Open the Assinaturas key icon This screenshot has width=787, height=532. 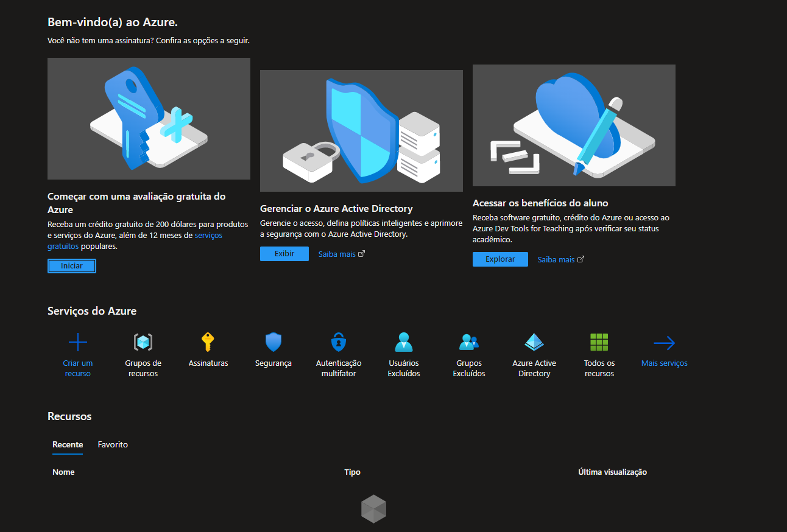(208, 343)
